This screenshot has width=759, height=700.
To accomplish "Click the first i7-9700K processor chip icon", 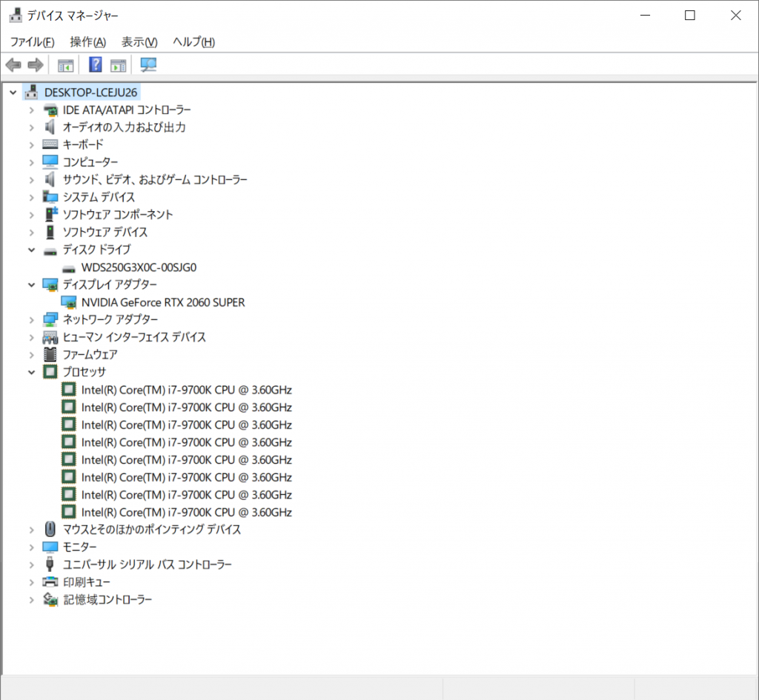I will click(x=69, y=390).
